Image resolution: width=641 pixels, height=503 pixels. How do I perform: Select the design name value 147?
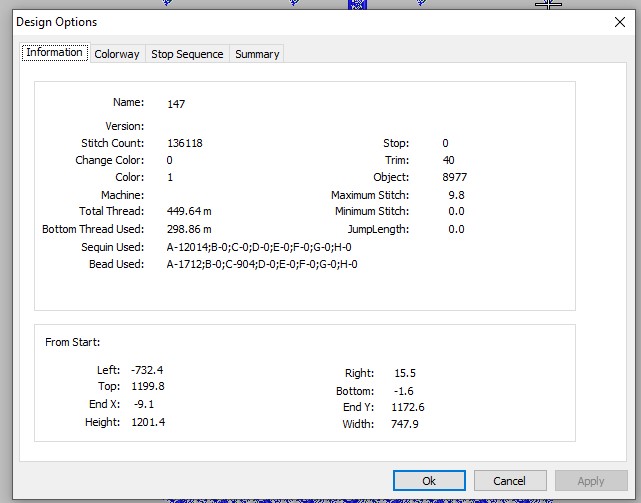[176, 104]
